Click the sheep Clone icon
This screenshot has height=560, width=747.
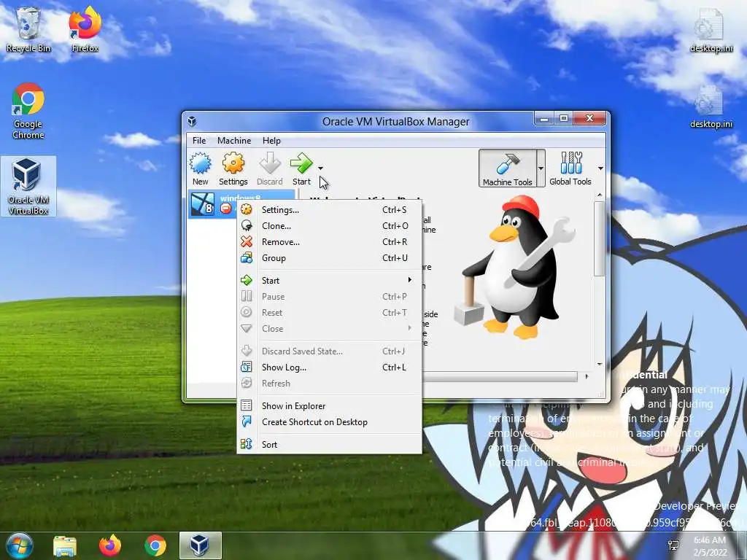coord(247,226)
